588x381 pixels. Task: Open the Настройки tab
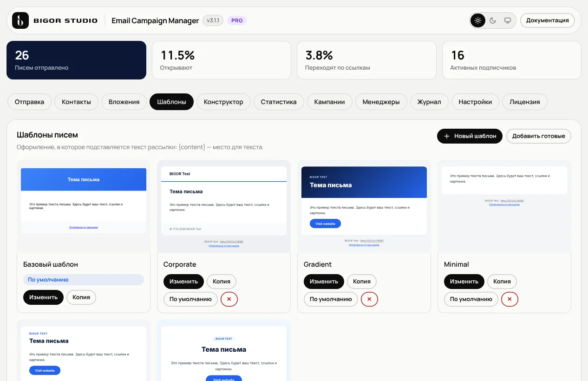coord(475,102)
